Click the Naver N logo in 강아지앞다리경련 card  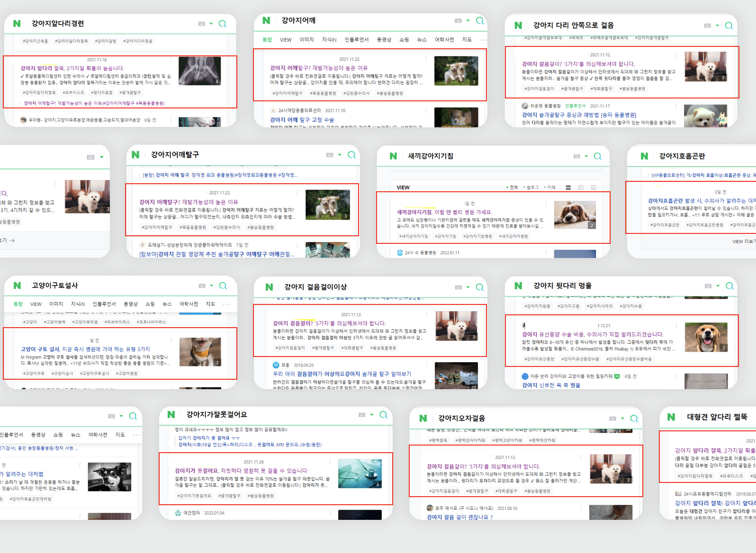click(17, 24)
